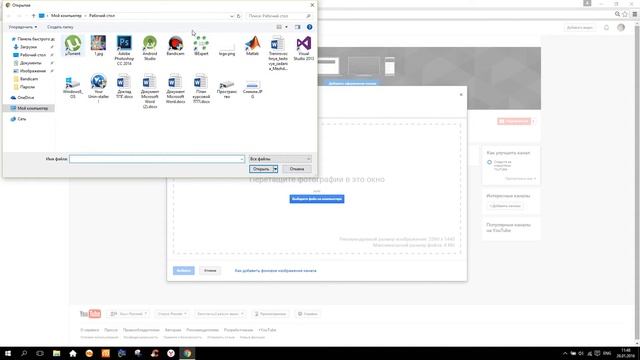Viewport: 640px width, 360px height.
Task: Select Документ Microsoft Word (2).docx file
Action: click(x=150, y=91)
